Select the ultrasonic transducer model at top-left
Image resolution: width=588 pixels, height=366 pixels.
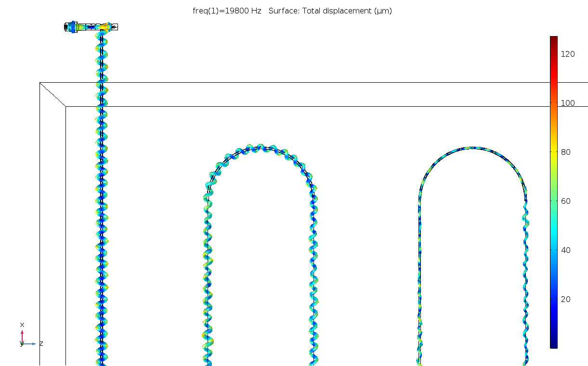(91, 27)
